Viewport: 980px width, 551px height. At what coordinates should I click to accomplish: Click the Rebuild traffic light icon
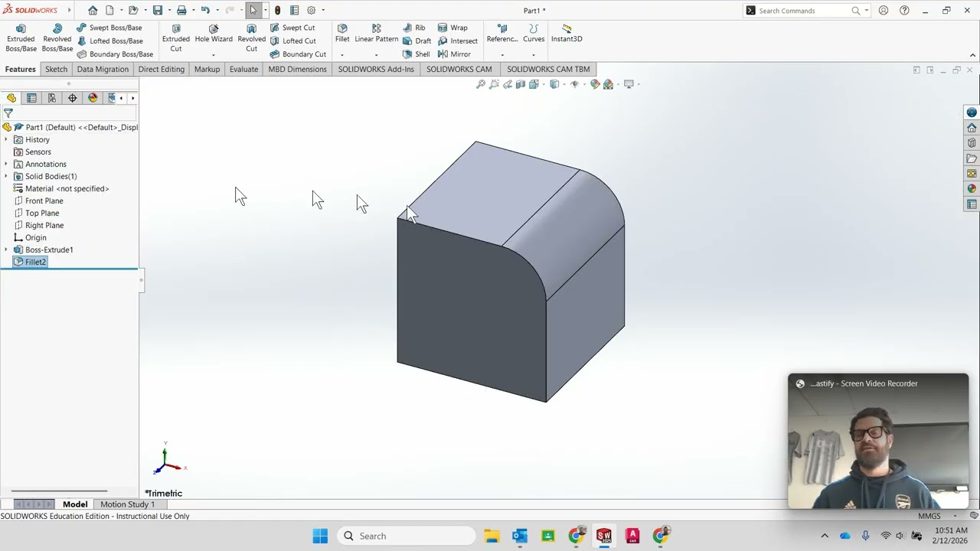click(x=277, y=11)
